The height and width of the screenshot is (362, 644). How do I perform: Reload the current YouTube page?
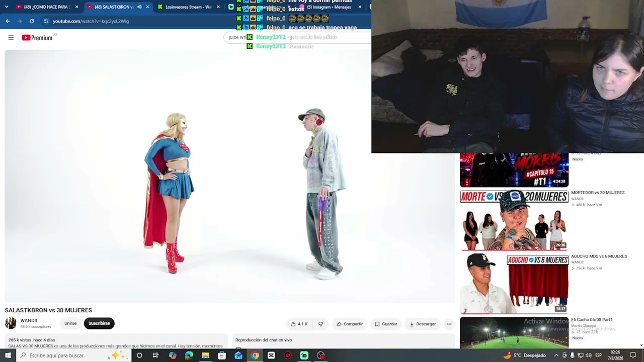tap(32, 21)
